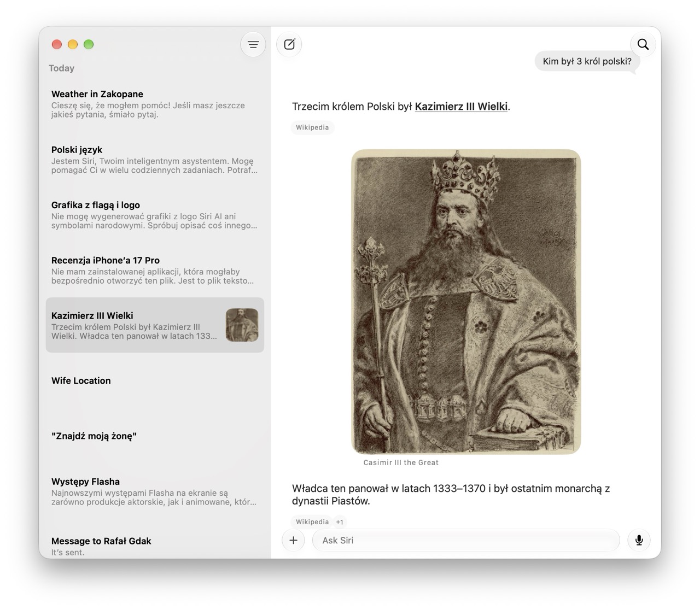Image resolution: width=700 pixels, height=610 pixels.
Task: Click the Wikipedia source tag under first answer
Action: (312, 127)
